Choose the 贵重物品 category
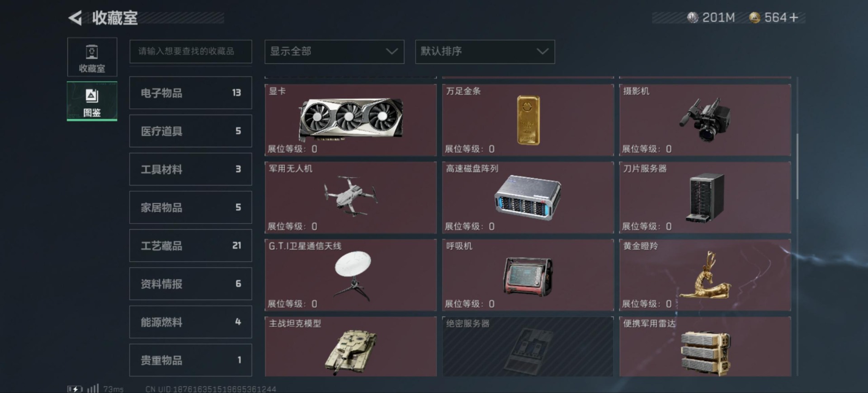 coord(190,360)
